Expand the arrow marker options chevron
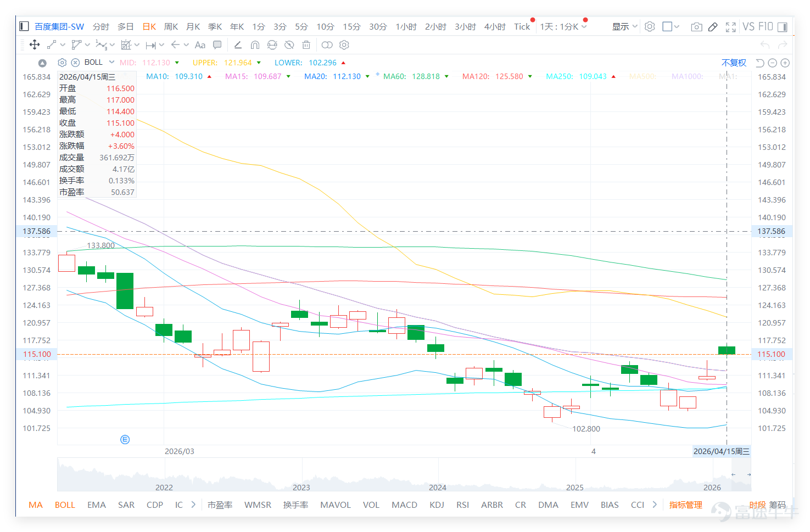Image resolution: width=810 pixels, height=532 pixels. tap(186, 45)
